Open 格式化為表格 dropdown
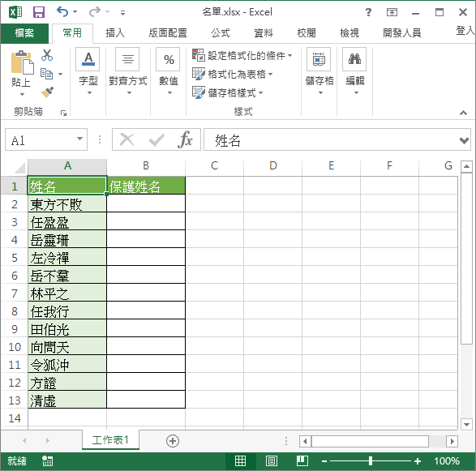The height and width of the screenshot is (471, 476). click(233, 74)
